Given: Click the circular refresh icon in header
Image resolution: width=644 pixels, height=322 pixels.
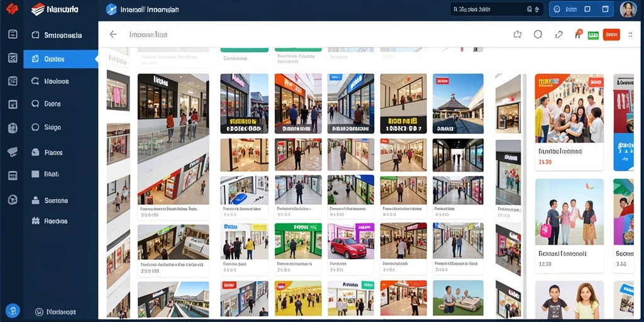Looking at the screenshot, I should (x=538, y=35).
